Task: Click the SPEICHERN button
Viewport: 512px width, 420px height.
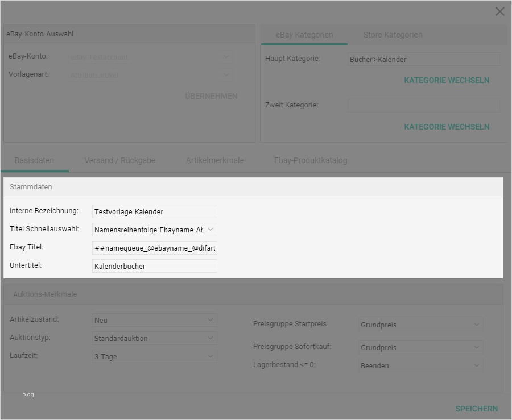Action: [476, 409]
